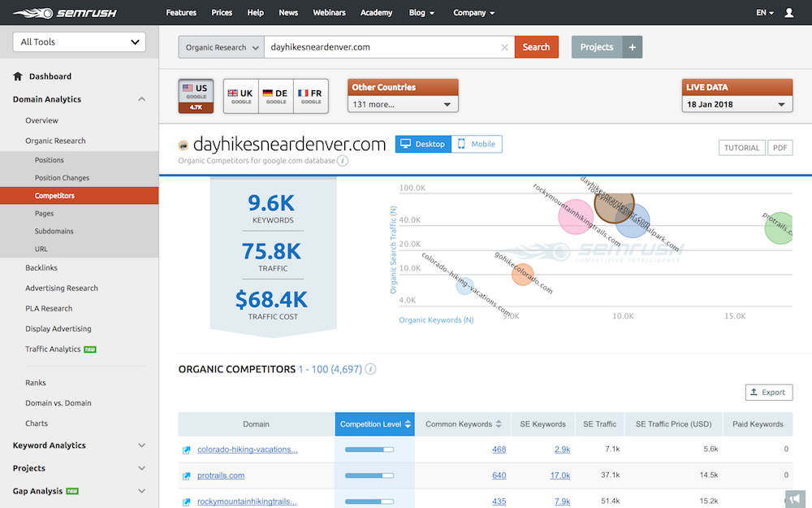Expand the Gap Analysis section
Image resolution: width=812 pixels, height=508 pixels.
(x=141, y=491)
